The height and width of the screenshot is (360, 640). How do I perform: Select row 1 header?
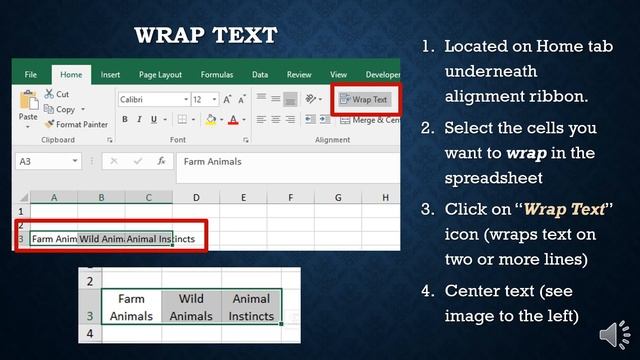click(x=21, y=211)
